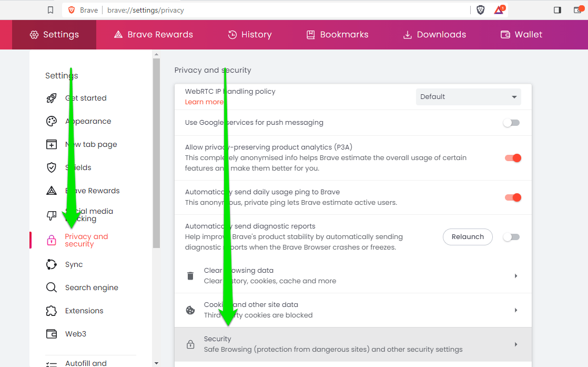Expand the Security row arrow

pyautogui.click(x=516, y=344)
